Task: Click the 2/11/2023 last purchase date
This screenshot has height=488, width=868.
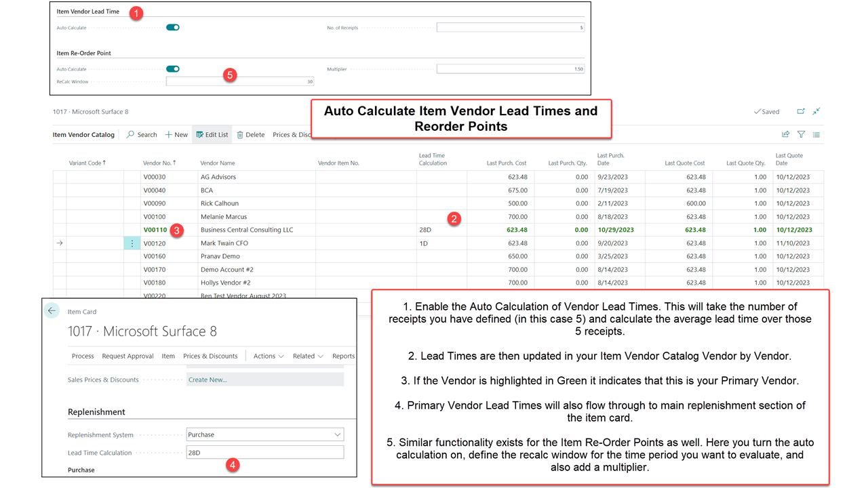Action: click(x=613, y=203)
